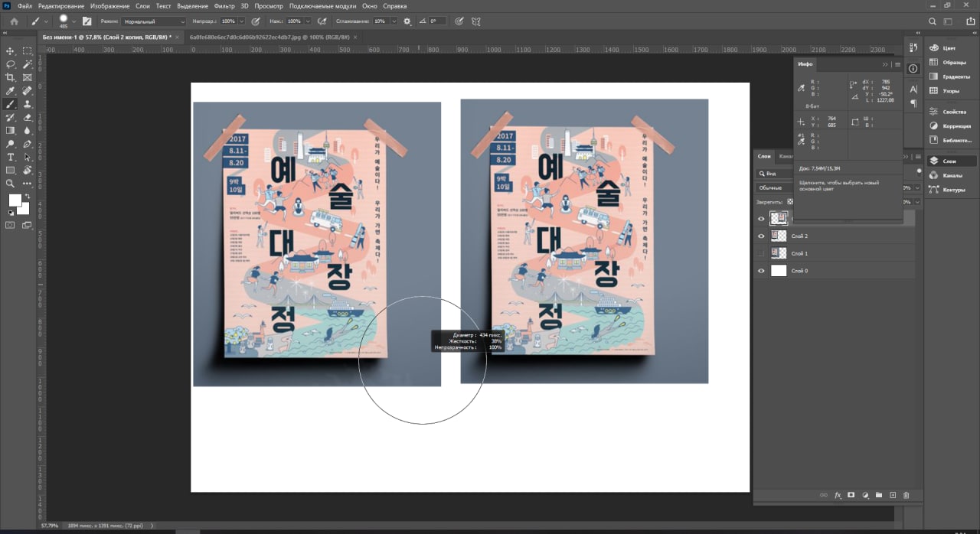Select the Clone Stamp tool

pos(28,104)
